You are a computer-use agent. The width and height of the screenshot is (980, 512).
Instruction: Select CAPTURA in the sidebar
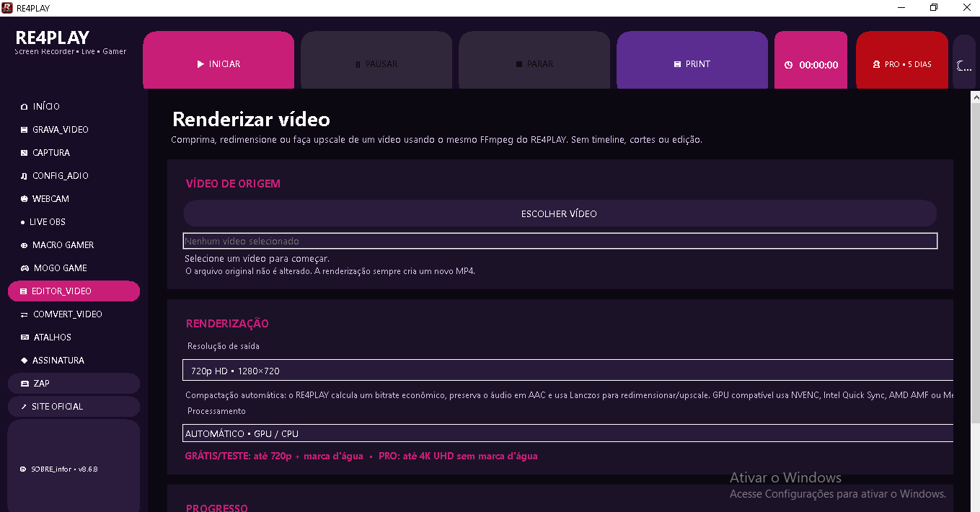[74, 153]
